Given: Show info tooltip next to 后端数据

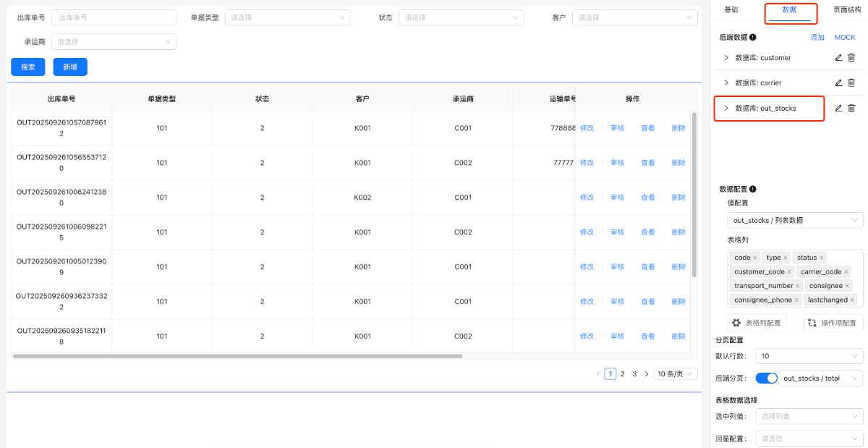Looking at the screenshot, I should (x=753, y=37).
